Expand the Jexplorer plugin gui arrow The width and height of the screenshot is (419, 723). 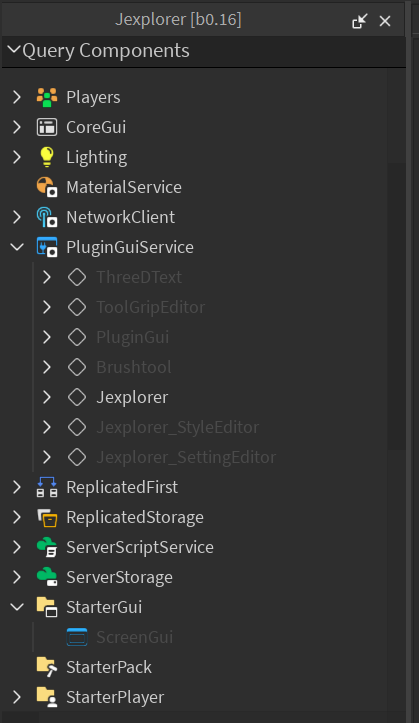tap(47, 397)
